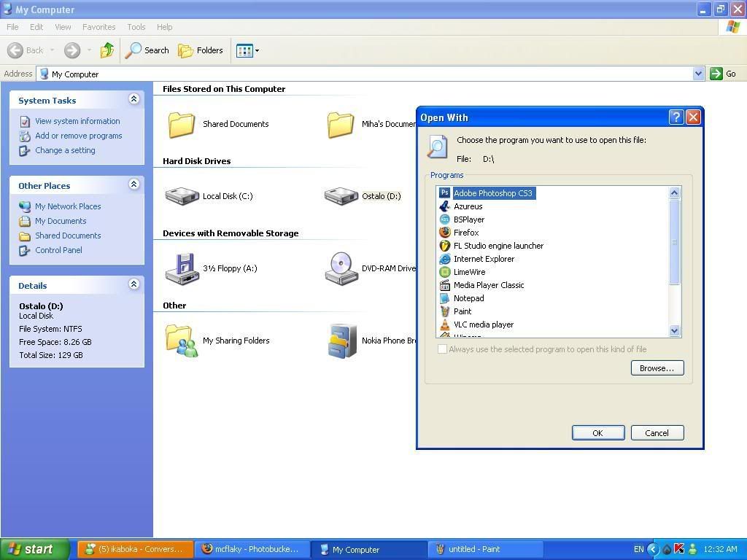Image resolution: width=747 pixels, height=560 pixels.
Task: Select the LimeWire icon
Action: (444, 272)
